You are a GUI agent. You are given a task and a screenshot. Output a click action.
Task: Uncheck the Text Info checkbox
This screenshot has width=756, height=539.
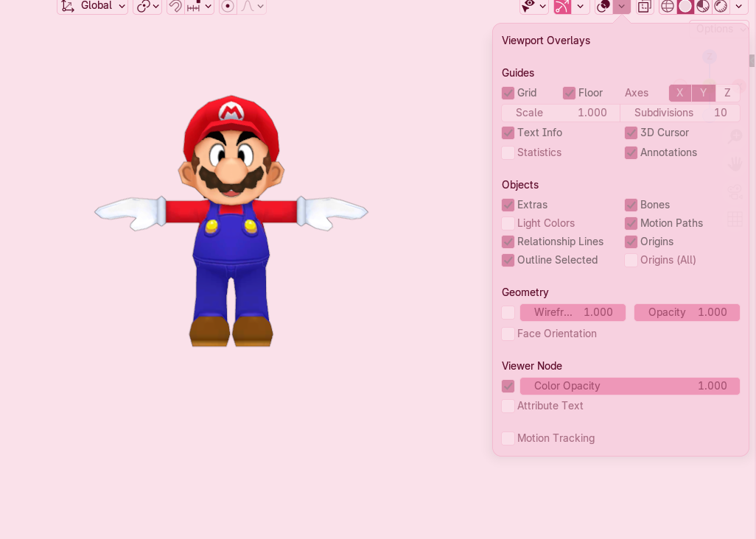point(508,133)
